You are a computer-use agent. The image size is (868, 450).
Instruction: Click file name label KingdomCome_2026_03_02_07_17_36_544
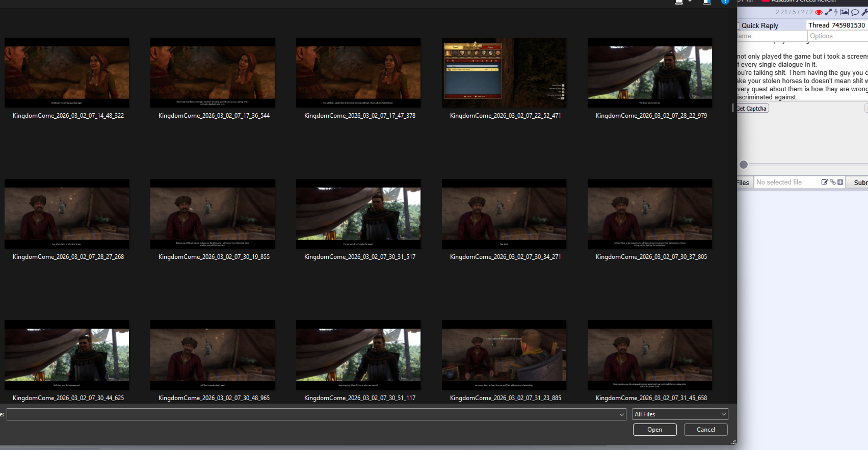click(214, 116)
